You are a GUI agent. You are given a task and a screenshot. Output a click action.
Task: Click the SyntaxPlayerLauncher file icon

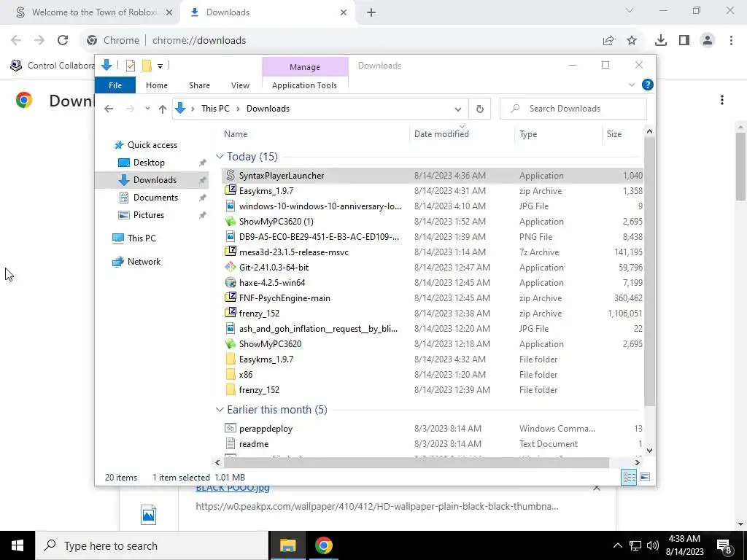point(231,175)
